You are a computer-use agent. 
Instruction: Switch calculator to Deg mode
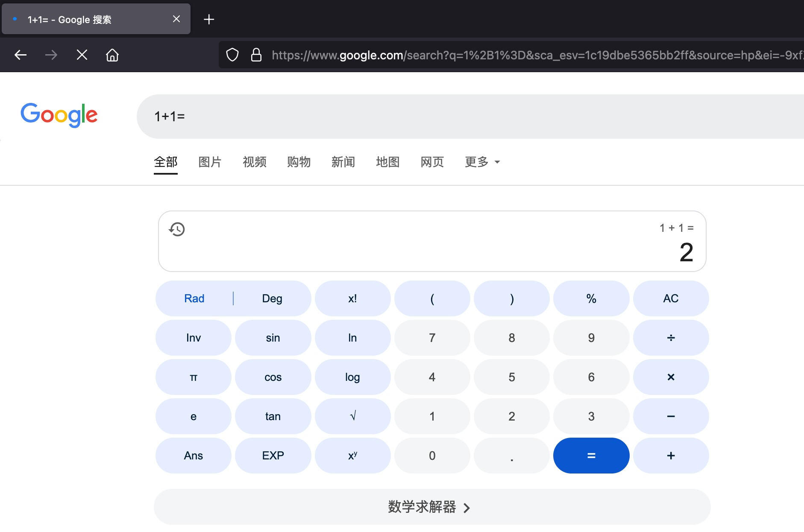click(272, 298)
